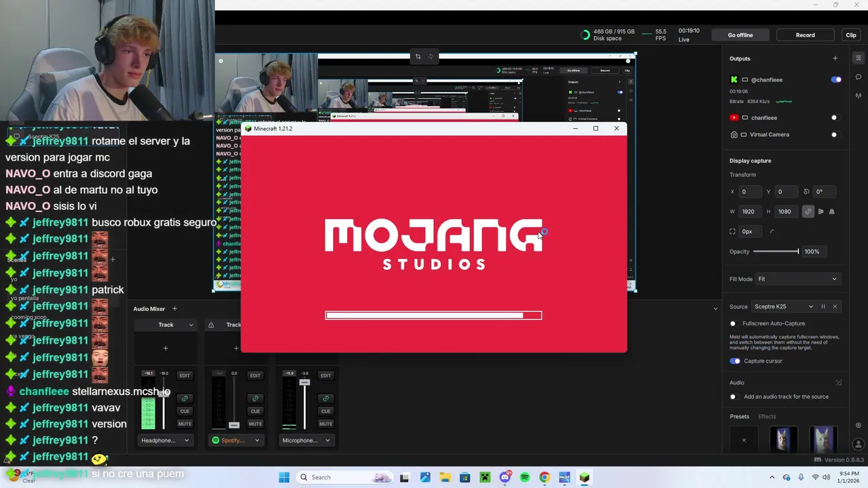Open the settings sliders sidebar icon
This screenshot has width=868, height=488.
(859, 58)
